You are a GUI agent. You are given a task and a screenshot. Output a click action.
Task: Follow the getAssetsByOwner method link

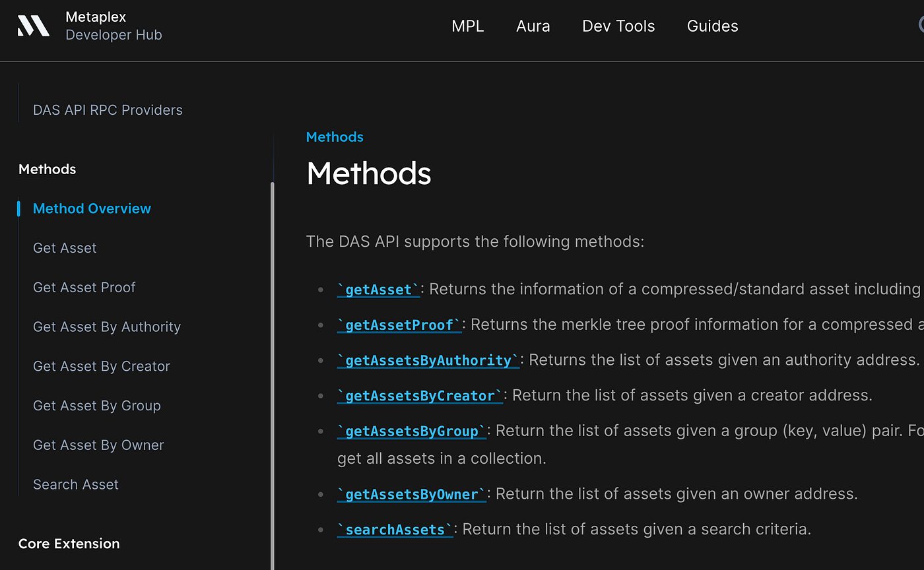(412, 495)
